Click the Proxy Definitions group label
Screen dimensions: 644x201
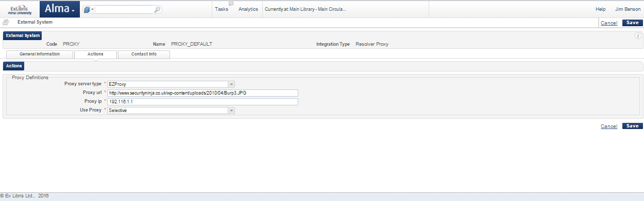(x=30, y=78)
